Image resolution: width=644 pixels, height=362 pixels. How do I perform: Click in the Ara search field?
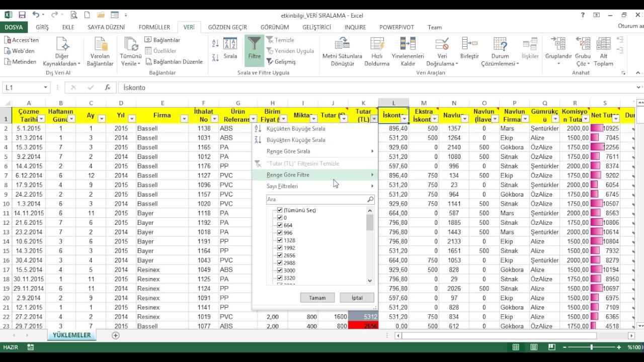click(317, 200)
